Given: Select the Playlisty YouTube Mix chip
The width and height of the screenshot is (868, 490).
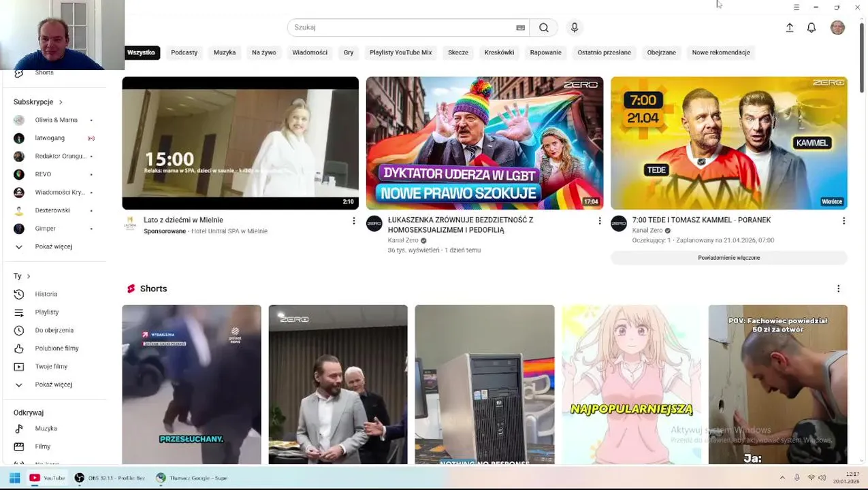Looking at the screenshot, I should pyautogui.click(x=400, y=52).
